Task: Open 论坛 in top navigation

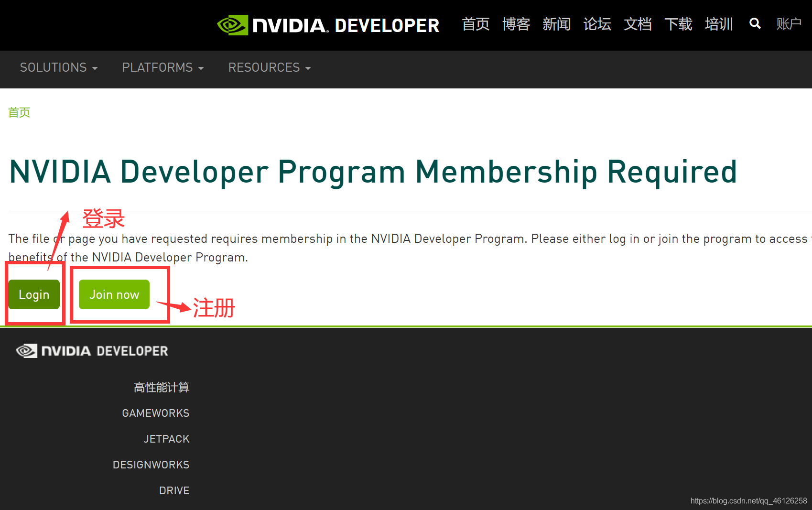Action: (x=597, y=24)
